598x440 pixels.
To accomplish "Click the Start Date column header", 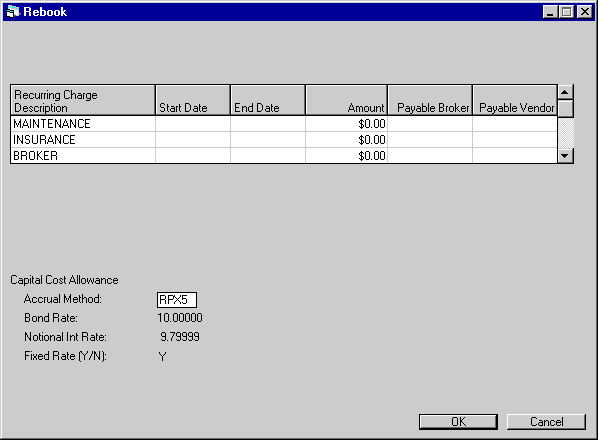I will 193,100.
